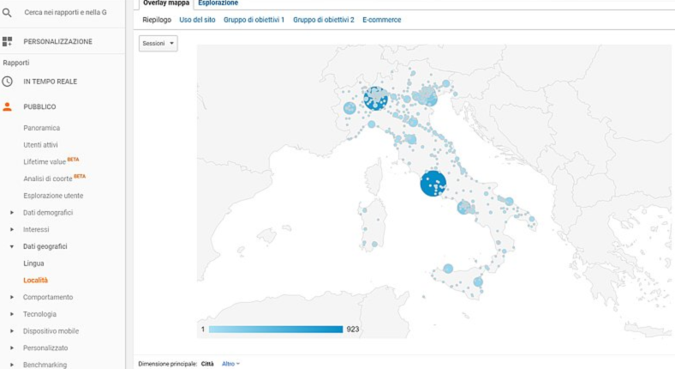
Task: Click the large Rome bubble on map
Action: pyautogui.click(x=433, y=183)
